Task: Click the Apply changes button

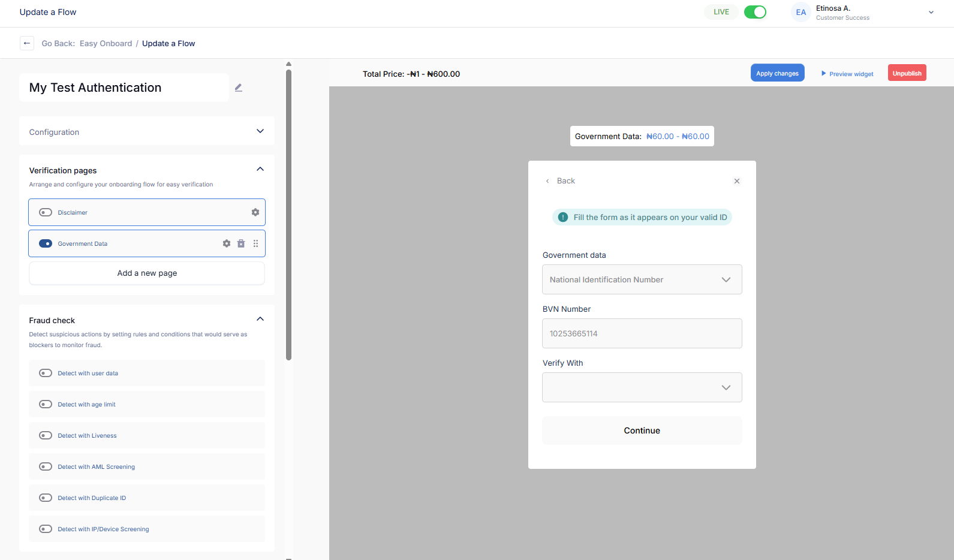Action: tap(777, 73)
